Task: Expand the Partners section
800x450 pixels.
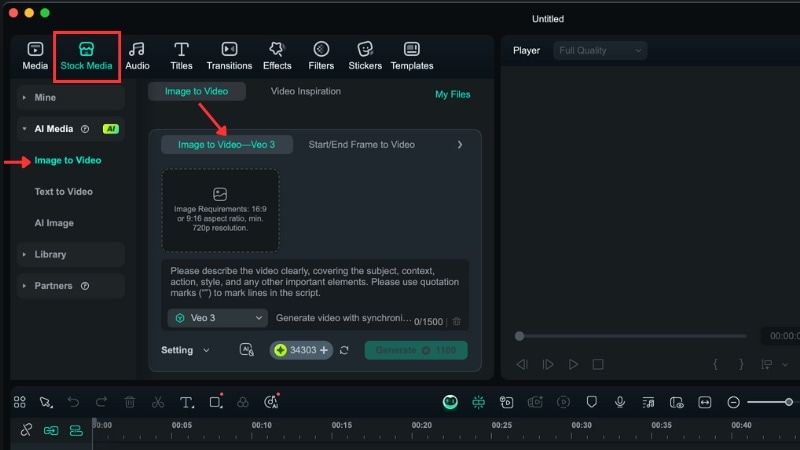Action: pyautogui.click(x=71, y=286)
